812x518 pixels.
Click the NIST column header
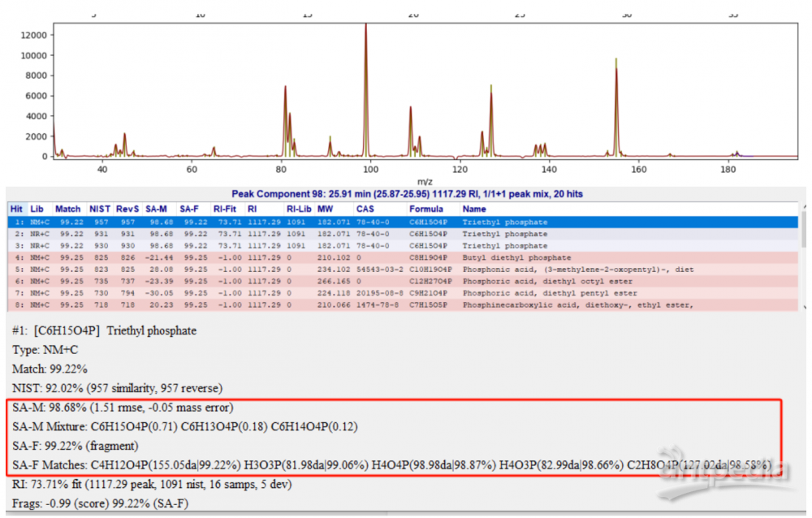pyautogui.click(x=99, y=209)
